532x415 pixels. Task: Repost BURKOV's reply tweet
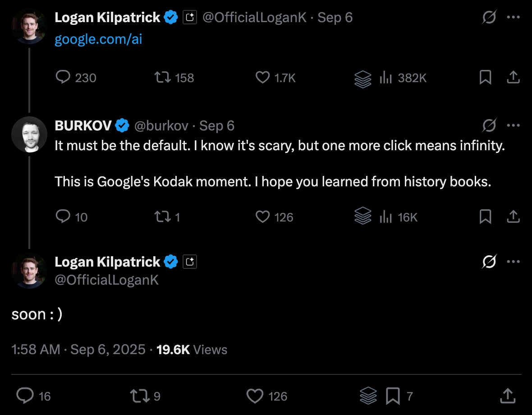tap(162, 217)
